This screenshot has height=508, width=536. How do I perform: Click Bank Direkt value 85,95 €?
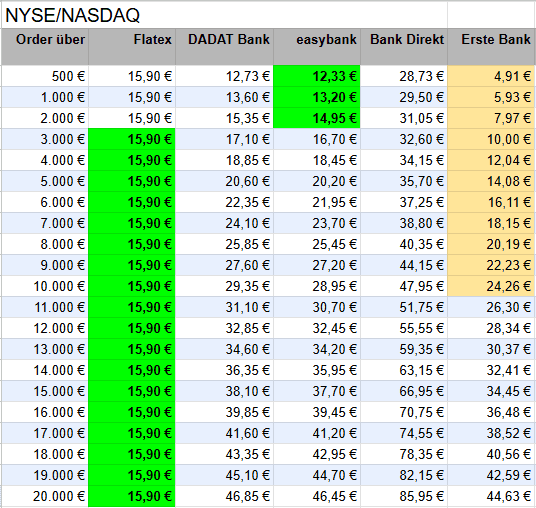(x=404, y=496)
